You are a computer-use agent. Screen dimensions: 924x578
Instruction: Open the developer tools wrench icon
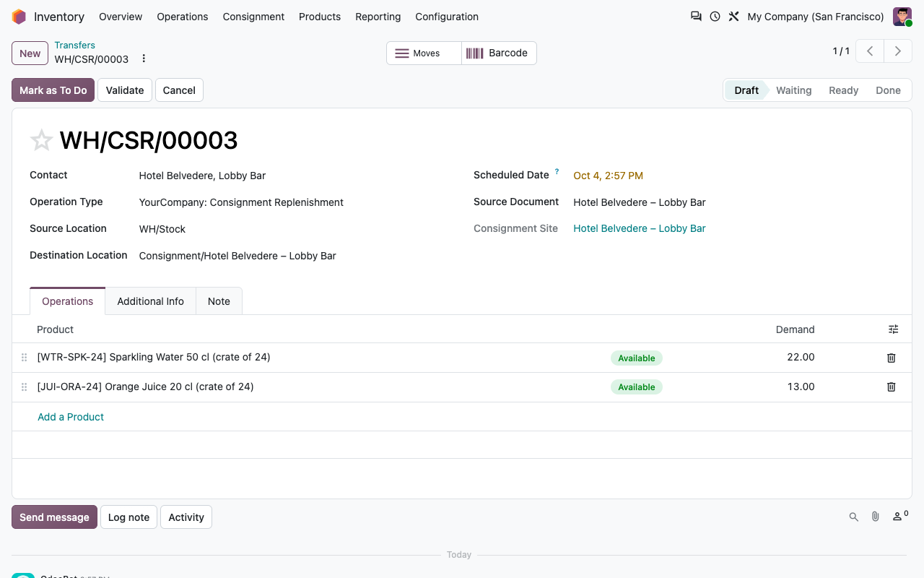[733, 17]
